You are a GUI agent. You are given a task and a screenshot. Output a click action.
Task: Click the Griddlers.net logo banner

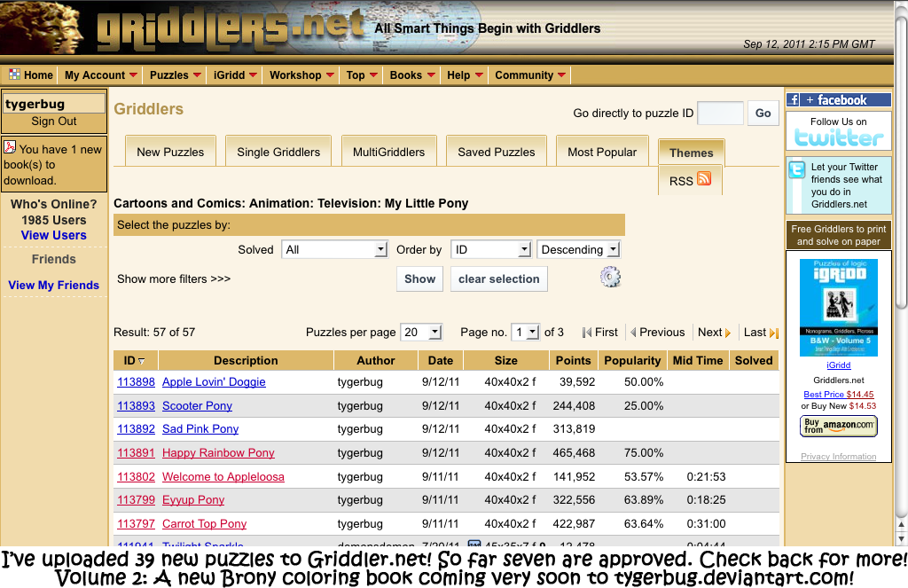231,27
